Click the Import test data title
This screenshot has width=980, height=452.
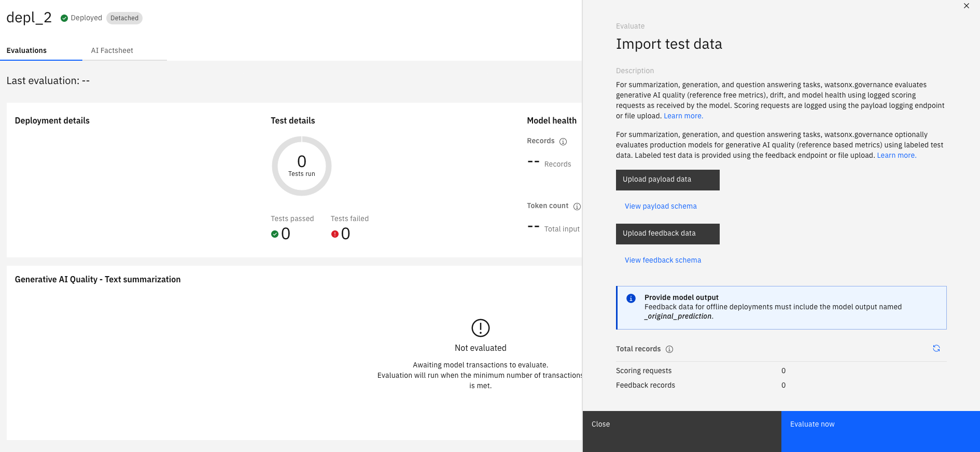[x=669, y=44]
